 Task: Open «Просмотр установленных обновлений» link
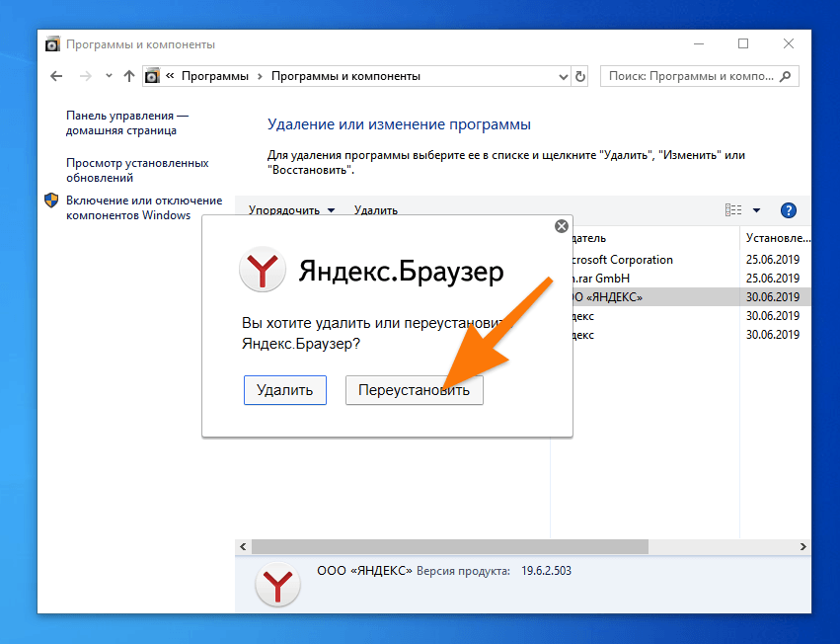click(137, 170)
